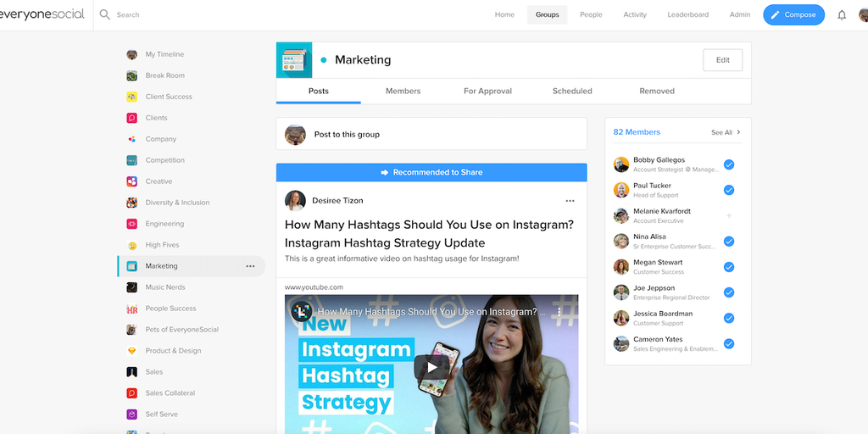Screen dimensions: 868x434
Task: Toggle the checkmark next to Bobby Gallegos
Action: (729, 164)
